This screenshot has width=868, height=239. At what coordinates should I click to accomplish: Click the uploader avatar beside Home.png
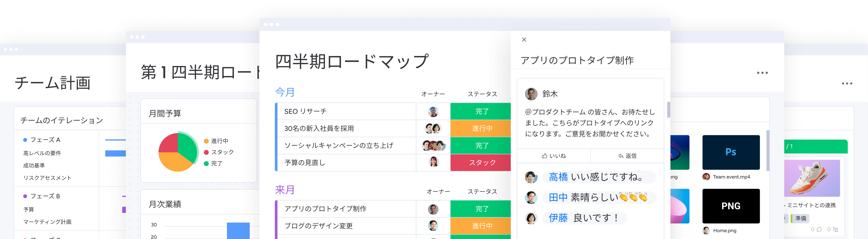[706, 230]
